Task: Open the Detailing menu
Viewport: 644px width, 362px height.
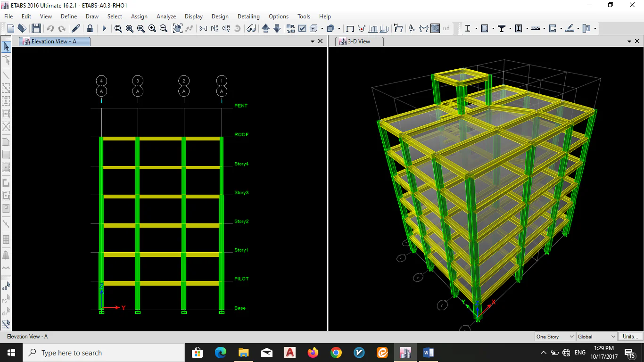Action: (248, 16)
